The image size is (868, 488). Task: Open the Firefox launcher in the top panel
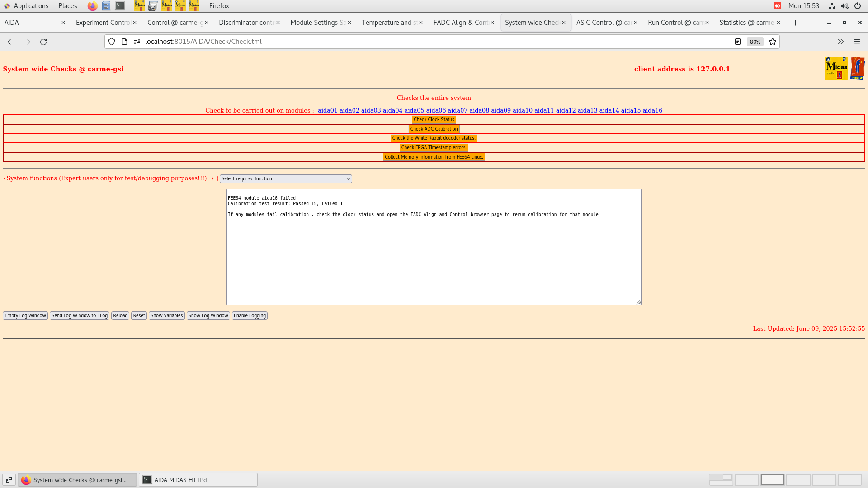tap(92, 6)
